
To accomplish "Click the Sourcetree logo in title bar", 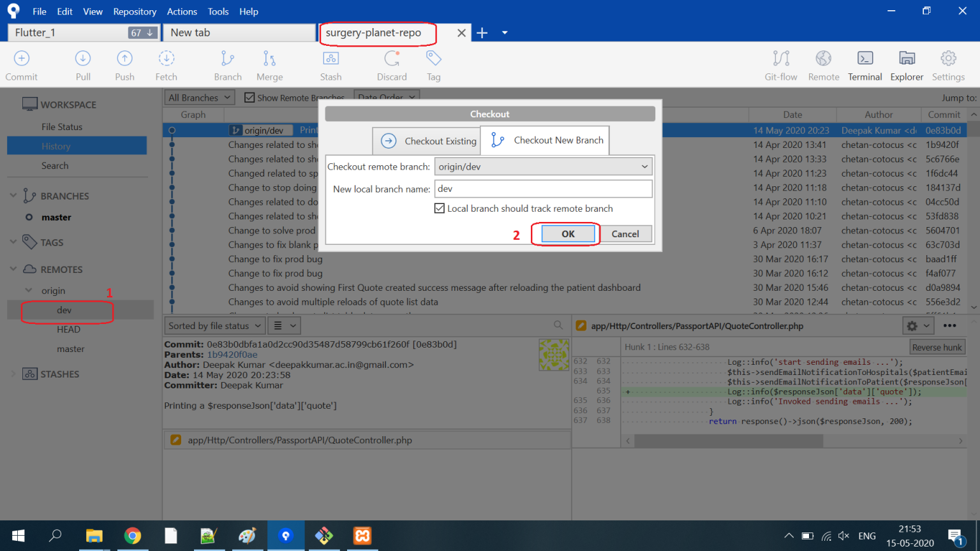I will click(13, 11).
